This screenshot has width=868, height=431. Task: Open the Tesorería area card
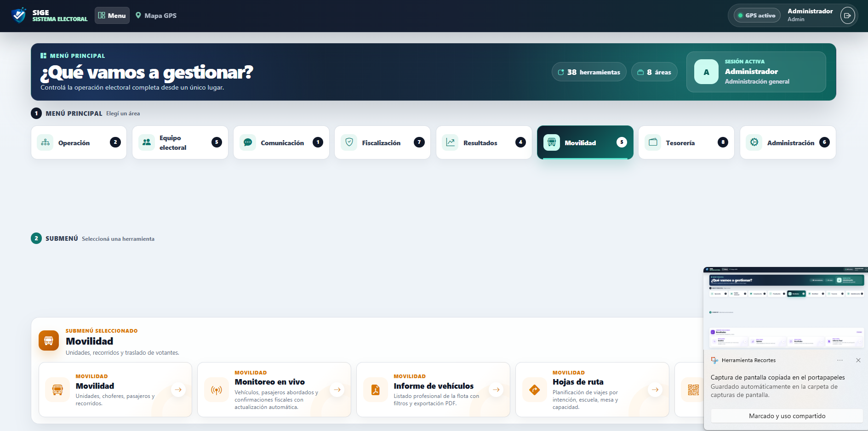click(686, 142)
